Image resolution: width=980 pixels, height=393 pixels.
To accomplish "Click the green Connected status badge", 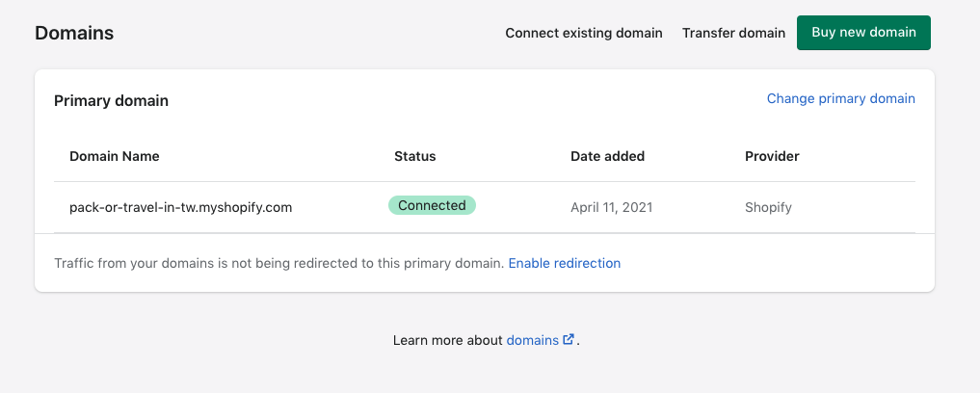I will [x=432, y=205].
